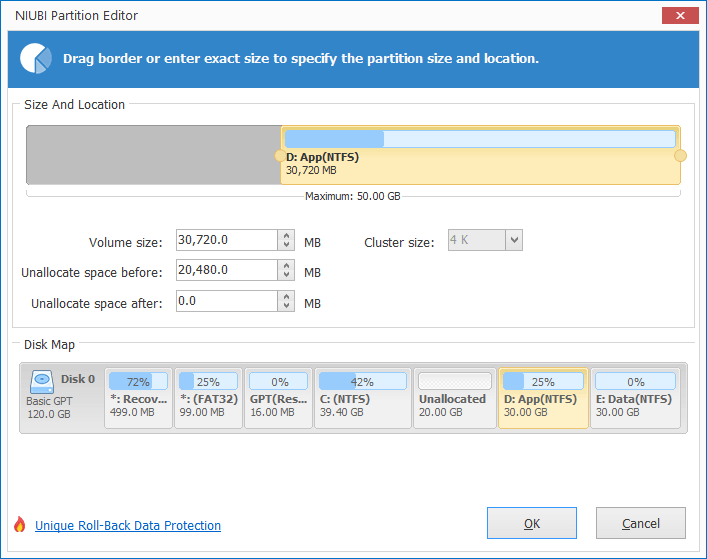Click left border handle of D: App partition
Image resolution: width=707 pixels, height=559 pixels.
[x=280, y=156]
